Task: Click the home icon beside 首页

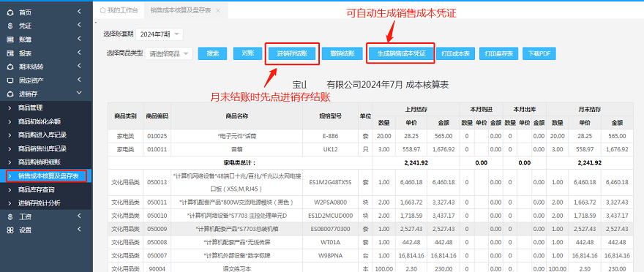Action: point(10,12)
